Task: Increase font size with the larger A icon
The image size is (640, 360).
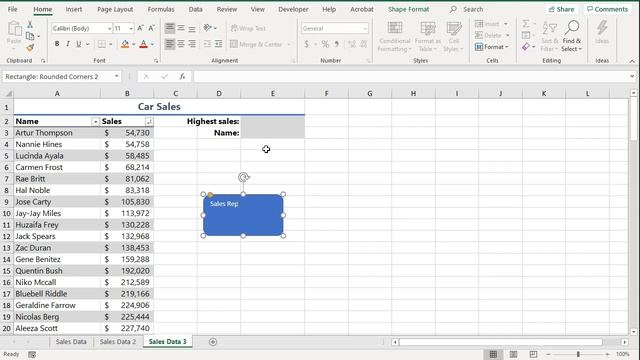Action: click(140, 28)
